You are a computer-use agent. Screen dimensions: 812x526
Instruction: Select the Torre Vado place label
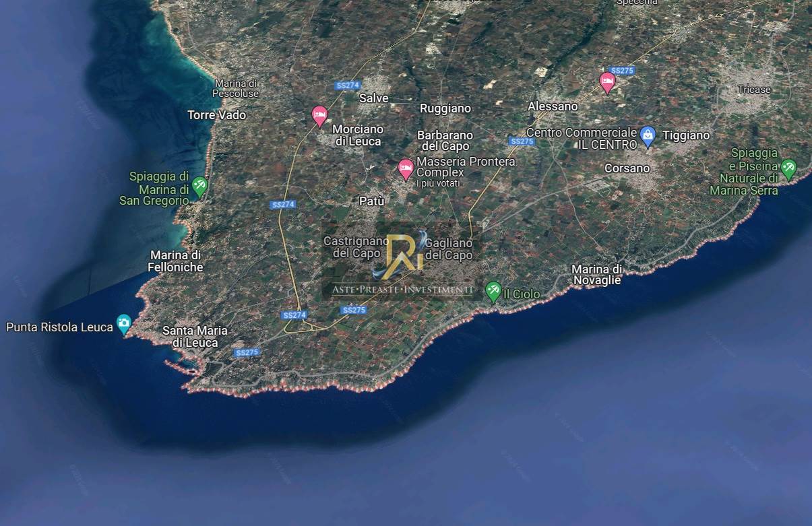pos(216,115)
